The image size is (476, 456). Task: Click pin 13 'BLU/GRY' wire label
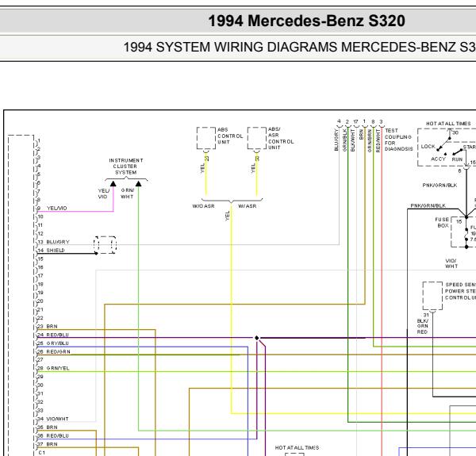pyautogui.click(x=58, y=242)
